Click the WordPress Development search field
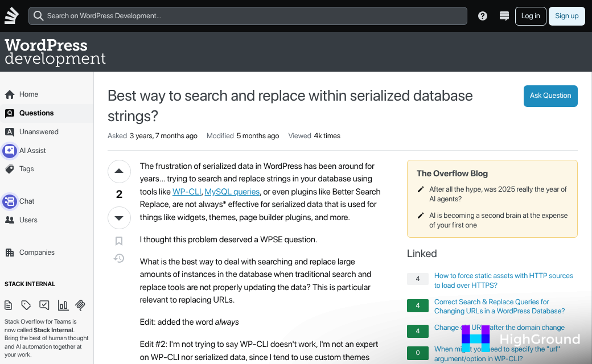The image size is (592, 364). tap(248, 16)
